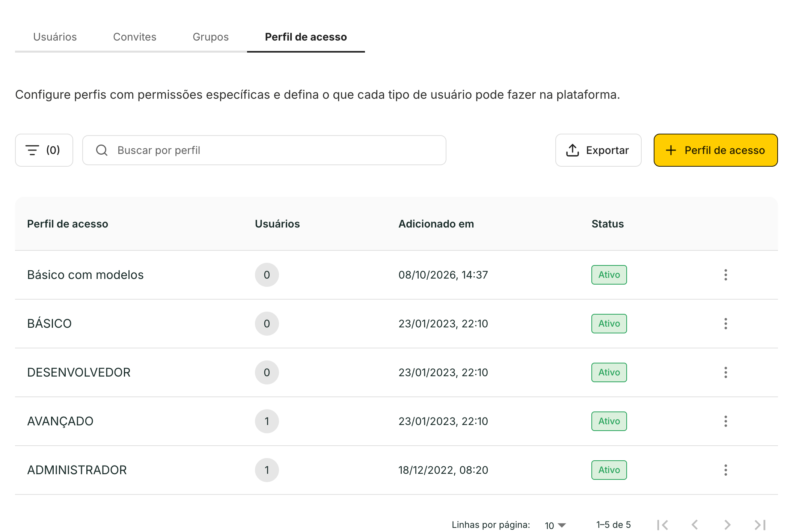Expand the rows per page dropdown
This screenshot has width=793, height=532.
pos(555,525)
